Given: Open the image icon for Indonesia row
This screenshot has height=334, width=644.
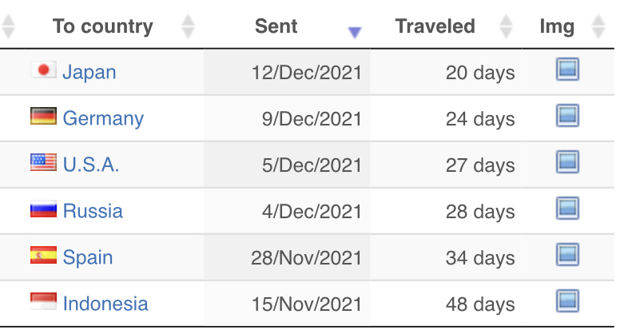Looking at the screenshot, I should (567, 301).
